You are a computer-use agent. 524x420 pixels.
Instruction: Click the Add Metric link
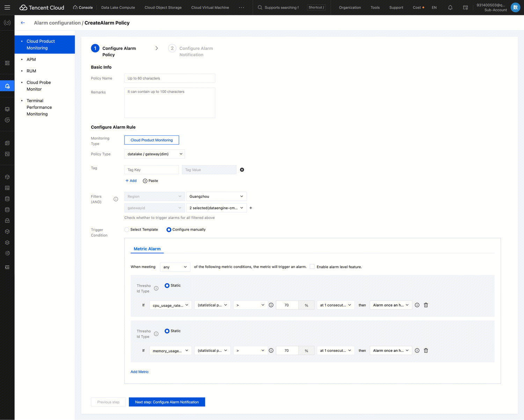click(139, 372)
